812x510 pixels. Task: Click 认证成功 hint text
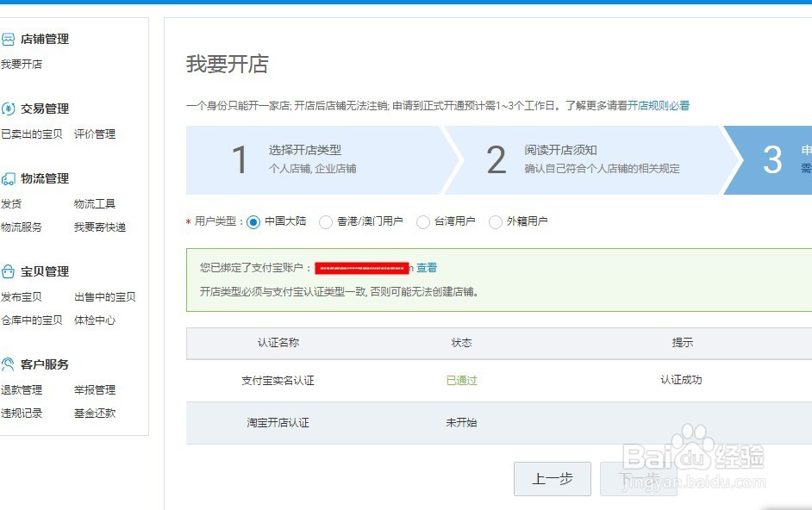tap(681, 380)
